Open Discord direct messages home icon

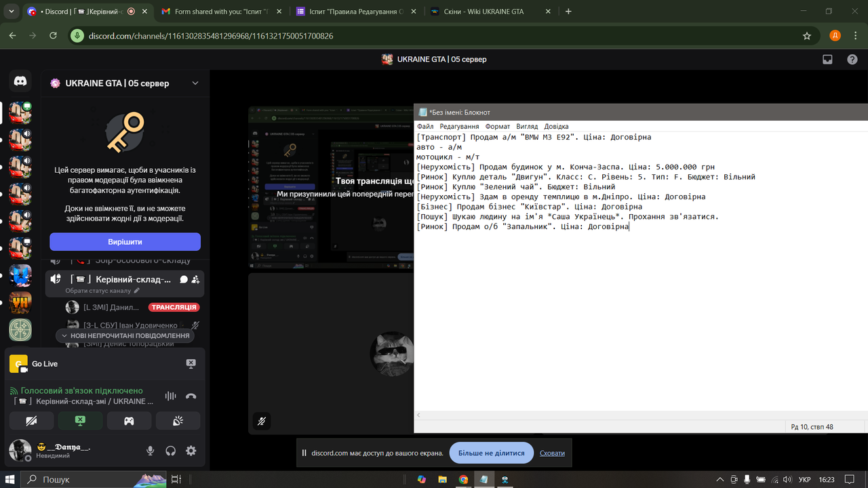(x=20, y=81)
